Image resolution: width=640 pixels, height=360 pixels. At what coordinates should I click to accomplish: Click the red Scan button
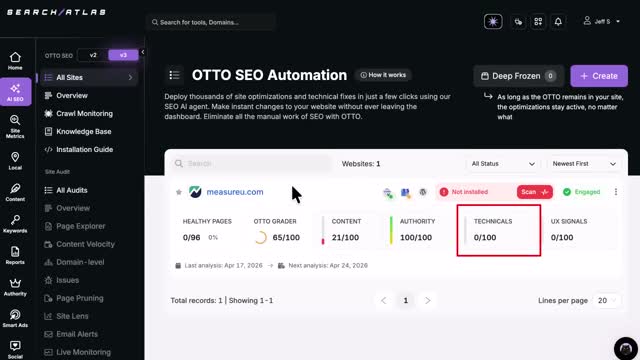click(x=535, y=192)
